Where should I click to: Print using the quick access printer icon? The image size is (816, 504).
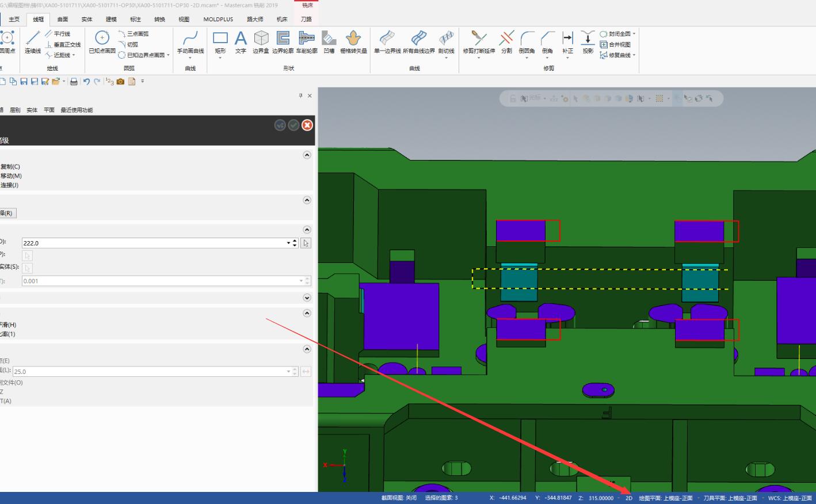[74, 82]
